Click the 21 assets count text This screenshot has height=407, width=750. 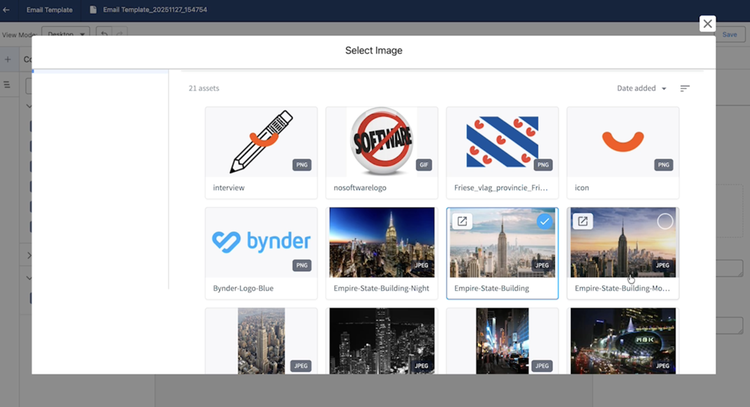point(204,88)
